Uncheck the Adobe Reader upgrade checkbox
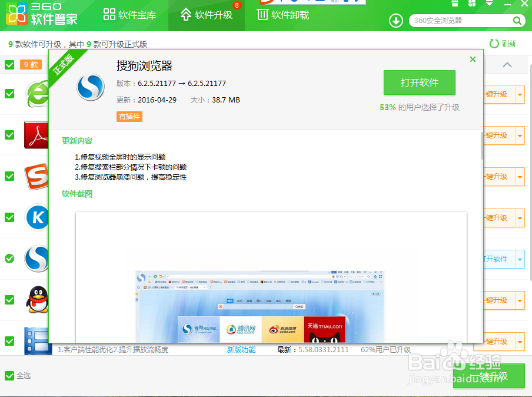 tap(9, 135)
